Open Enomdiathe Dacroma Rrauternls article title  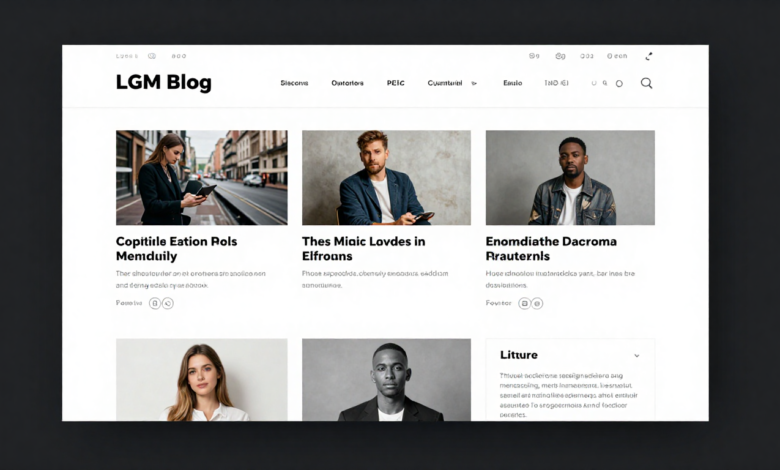point(551,249)
